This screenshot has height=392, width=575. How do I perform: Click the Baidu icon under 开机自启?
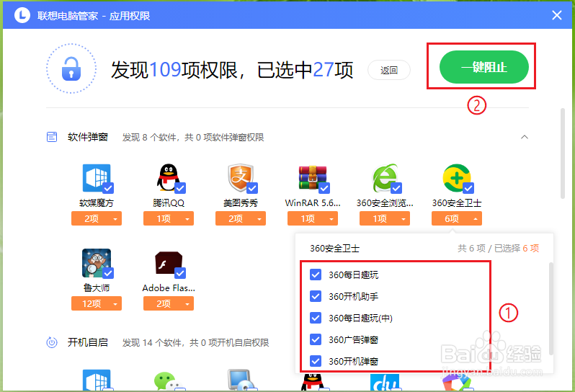pyautogui.click(x=385, y=383)
